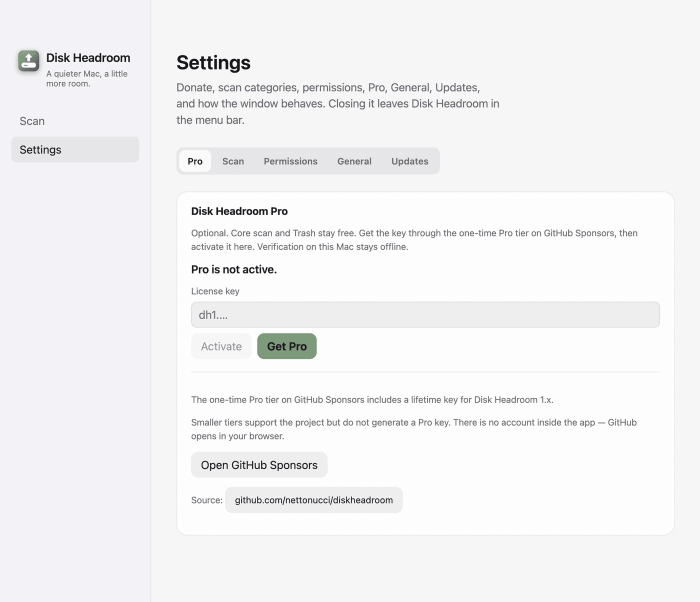Open the General tab
Viewport: 700px width, 602px height.
(354, 161)
